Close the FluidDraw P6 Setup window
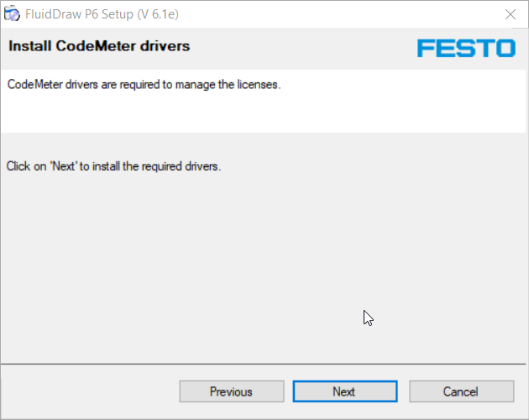Image resolution: width=529 pixels, height=420 pixels. click(x=511, y=14)
